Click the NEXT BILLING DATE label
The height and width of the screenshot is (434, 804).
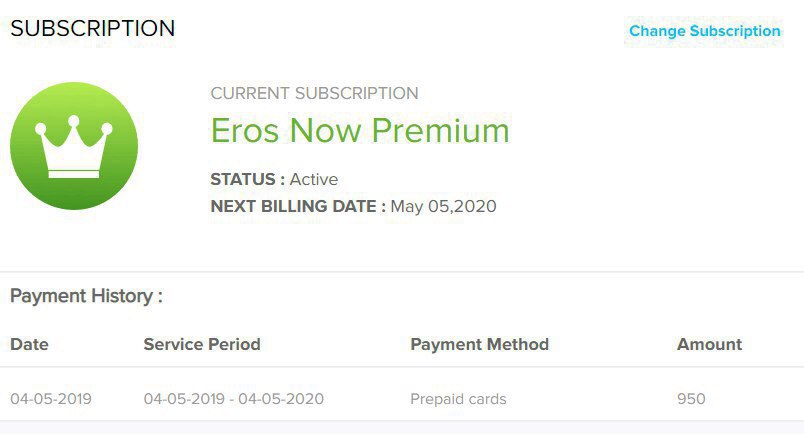click(298, 206)
